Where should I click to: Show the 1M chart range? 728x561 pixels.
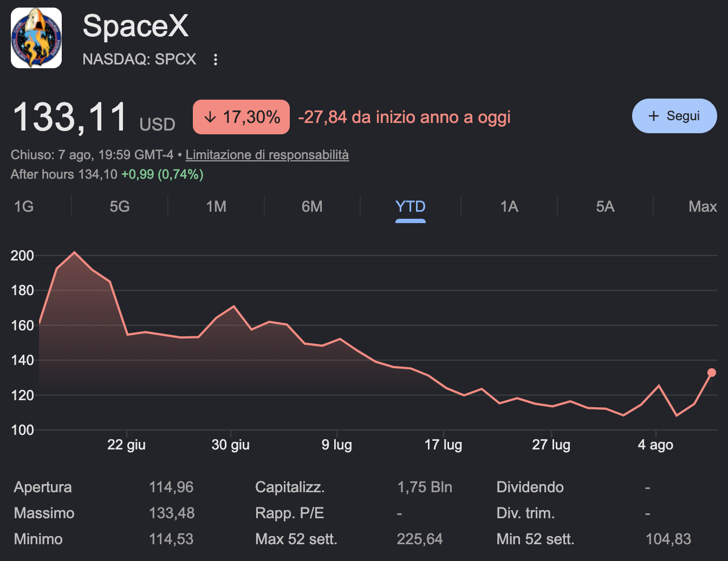[x=216, y=206]
